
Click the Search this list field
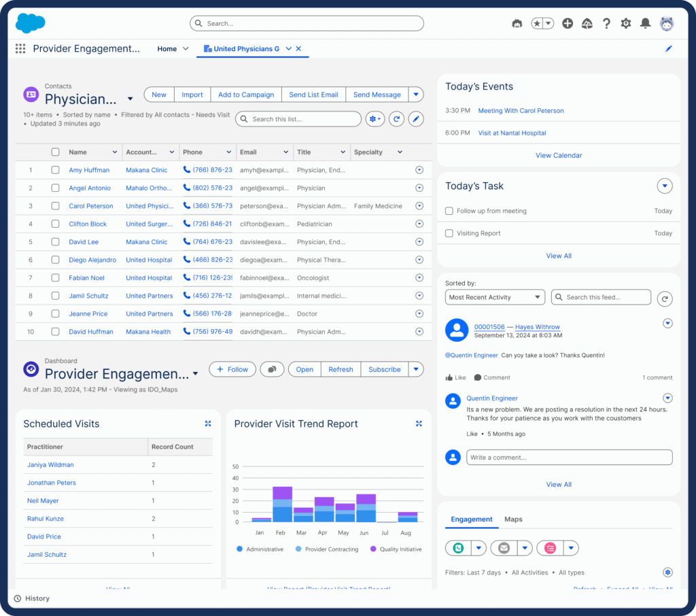pyautogui.click(x=298, y=119)
